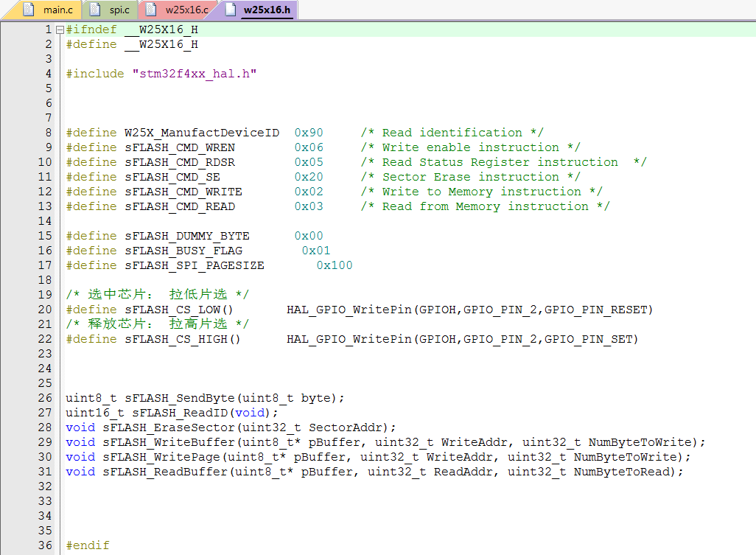Click the W25X_ManufactDeviceID macro name
Viewport: 756px width, 555px height.
pos(202,133)
